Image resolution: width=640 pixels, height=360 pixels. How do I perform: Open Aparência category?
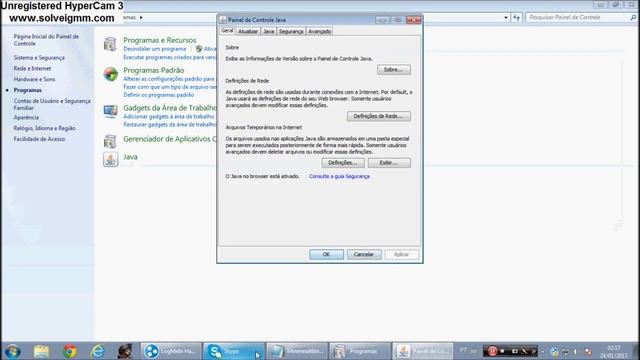click(26, 118)
